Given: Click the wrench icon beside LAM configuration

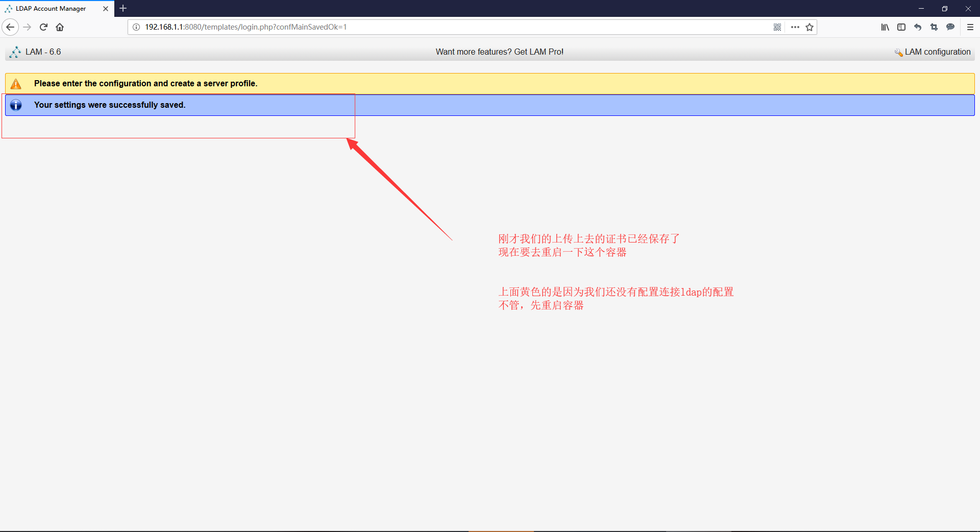Looking at the screenshot, I should click(x=899, y=52).
